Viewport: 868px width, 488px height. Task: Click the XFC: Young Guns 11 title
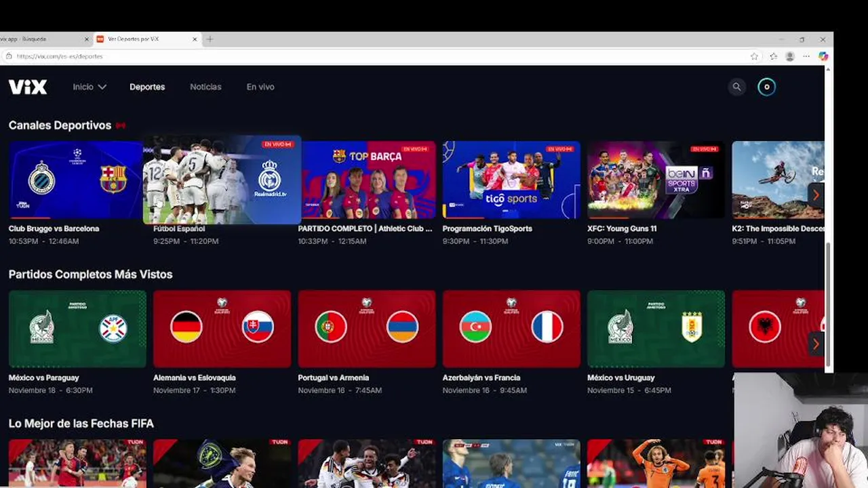click(x=622, y=228)
